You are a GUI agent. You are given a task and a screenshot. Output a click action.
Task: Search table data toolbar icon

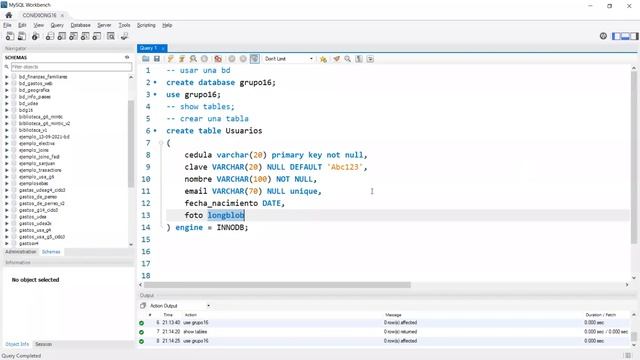coord(111,36)
